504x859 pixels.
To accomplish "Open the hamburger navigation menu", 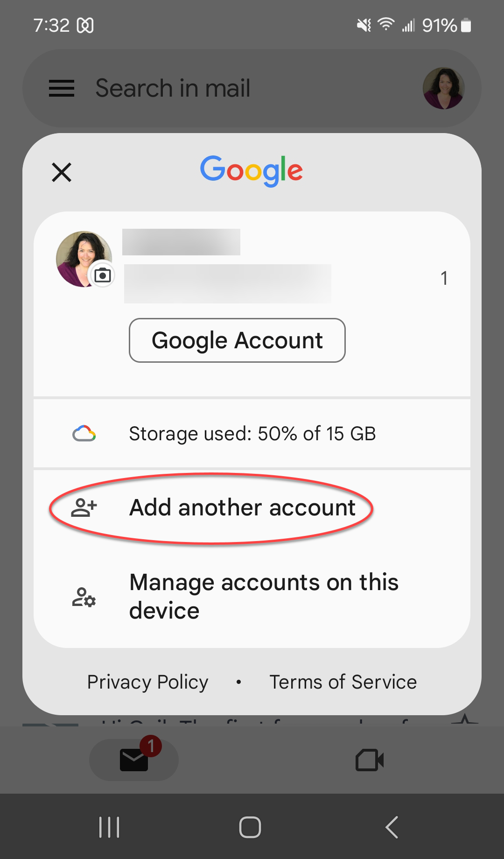I will (62, 88).
